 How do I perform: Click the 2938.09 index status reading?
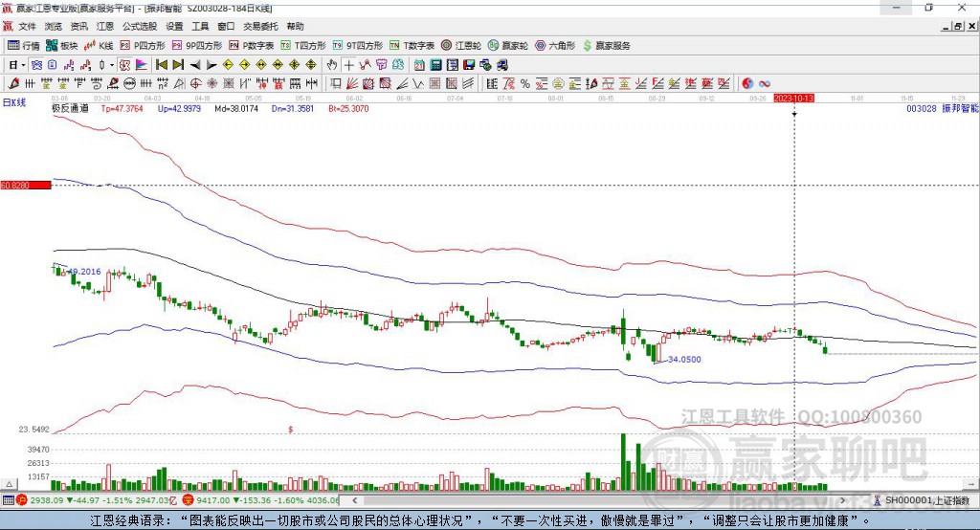coord(47,500)
